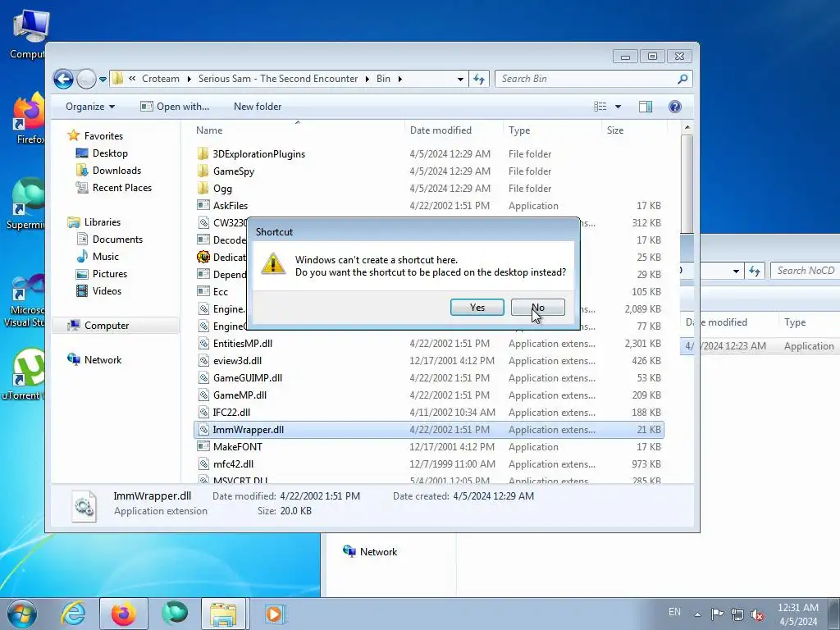Open the address bar history dropdown
Viewport: 840px width, 630px height.
tap(460, 80)
